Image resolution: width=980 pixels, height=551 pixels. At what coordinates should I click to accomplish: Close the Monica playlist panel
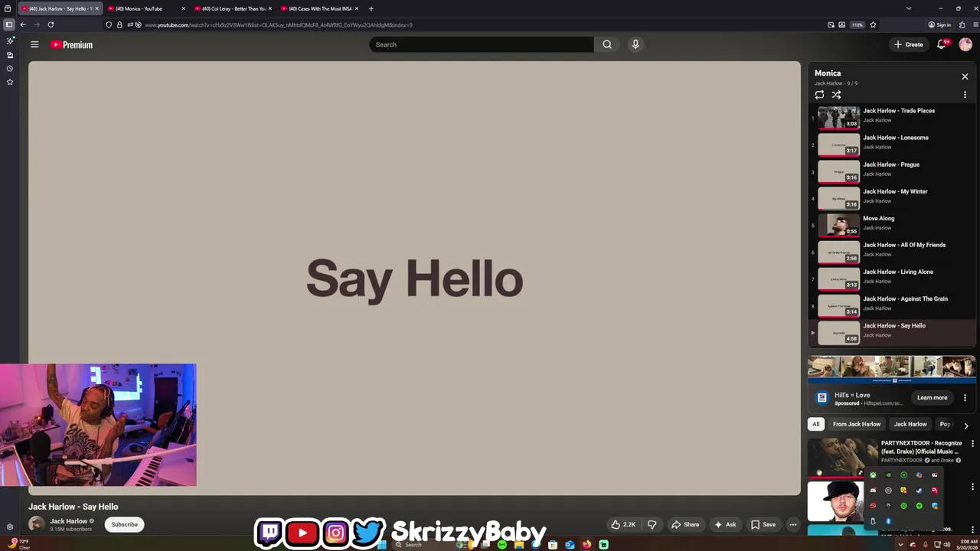pyautogui.click(x=965, y=77)
